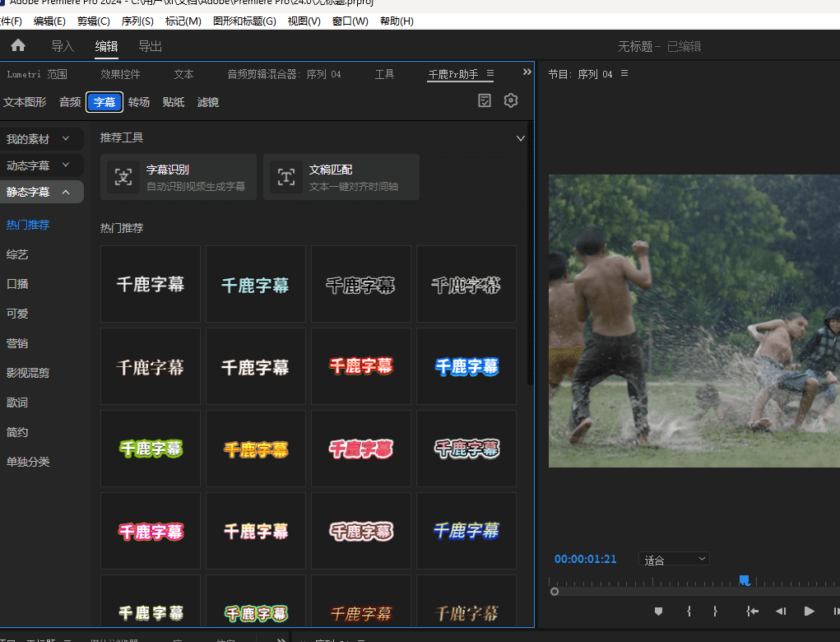Step back one frame
The height and width of the screenshot is (642, 840).
tap(781, 611)
